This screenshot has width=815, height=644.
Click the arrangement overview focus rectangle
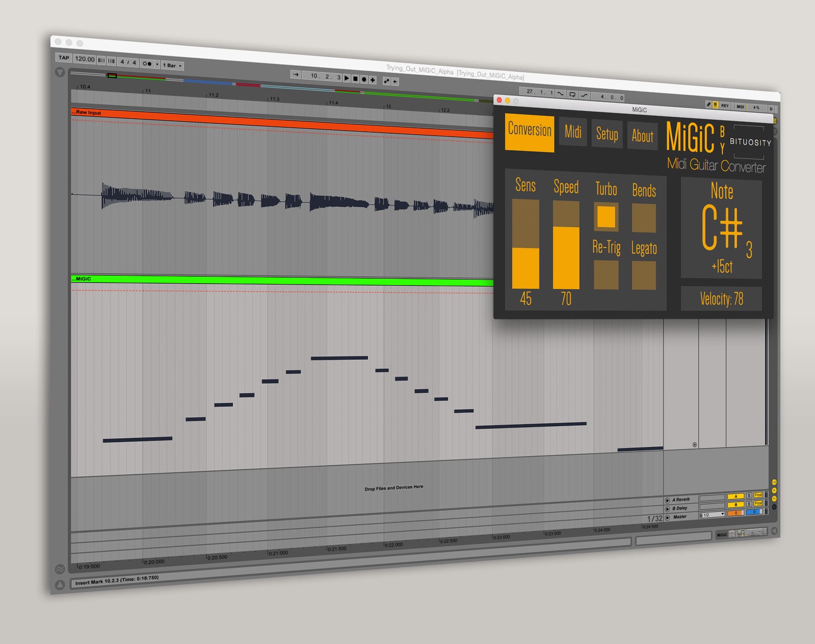tap(112, 75)
